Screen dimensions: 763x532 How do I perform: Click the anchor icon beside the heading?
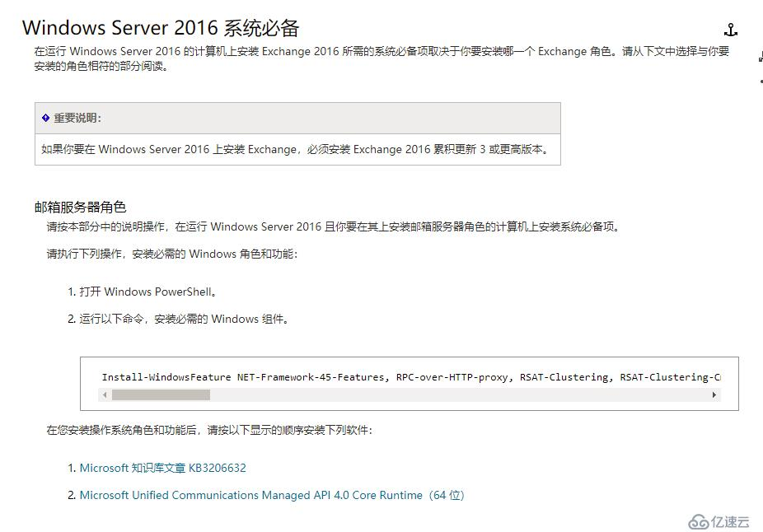point(730,30)
